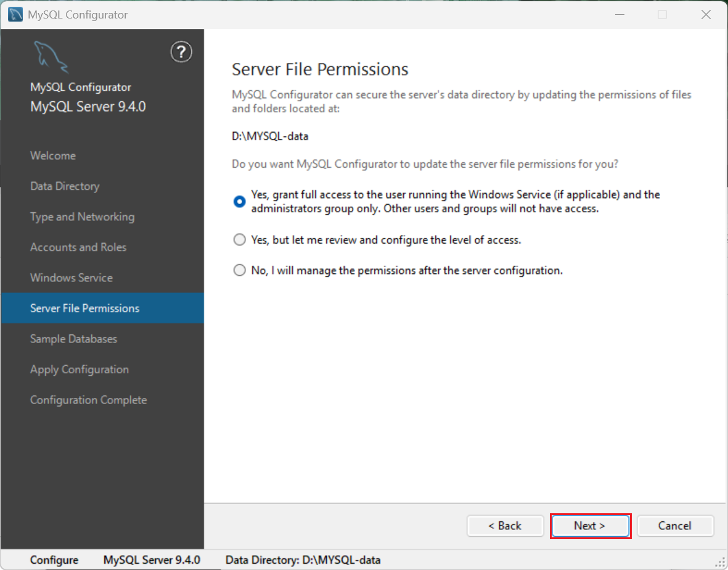
Task: Click the MySQL dolphin logo in sidebar
Action: coord(51,57)
